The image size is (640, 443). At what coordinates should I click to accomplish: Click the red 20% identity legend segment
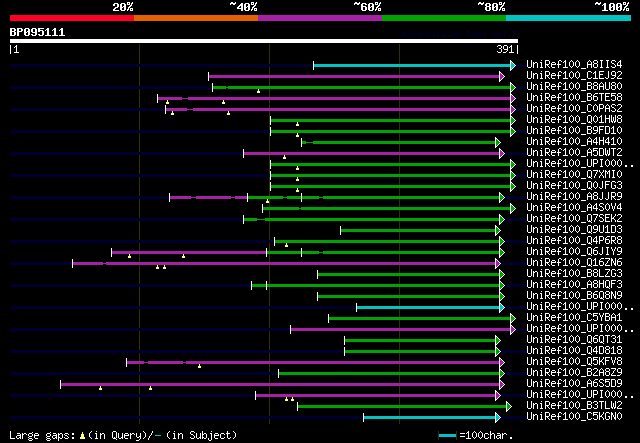pyautogui.click(x=72, y=18)
